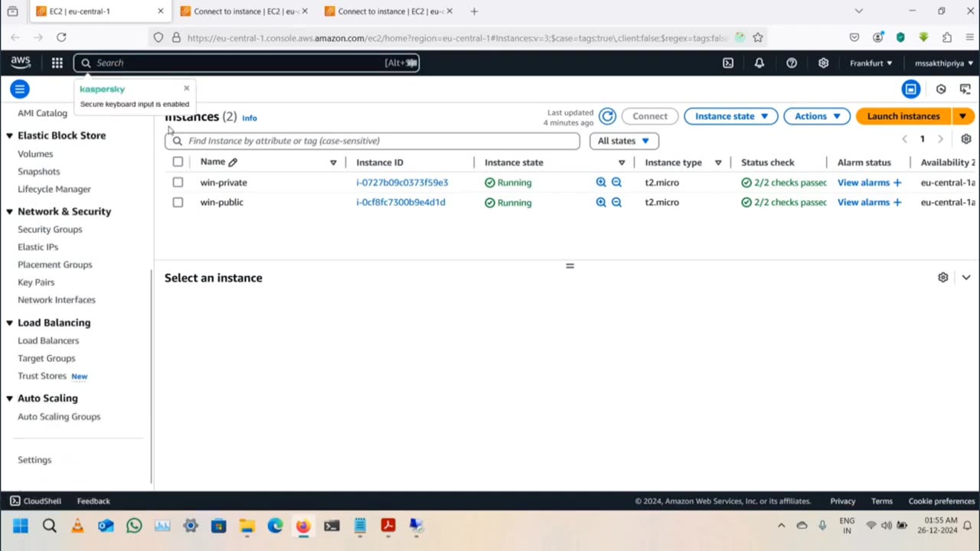Open the Feedback link in footer
980x551 pixels.
point(93,501)
